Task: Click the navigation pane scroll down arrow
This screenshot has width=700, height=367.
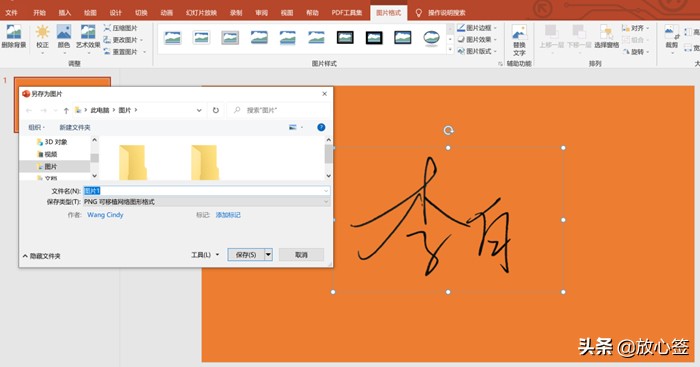Action: tap(94, 176)
